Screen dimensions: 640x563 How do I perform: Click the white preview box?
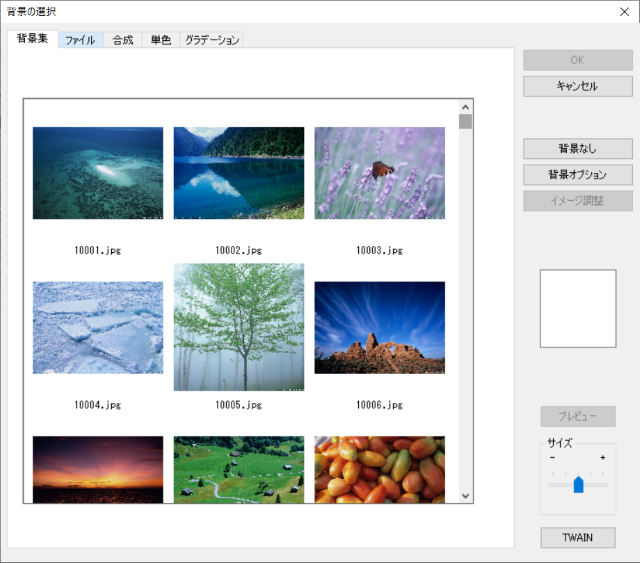578,309
